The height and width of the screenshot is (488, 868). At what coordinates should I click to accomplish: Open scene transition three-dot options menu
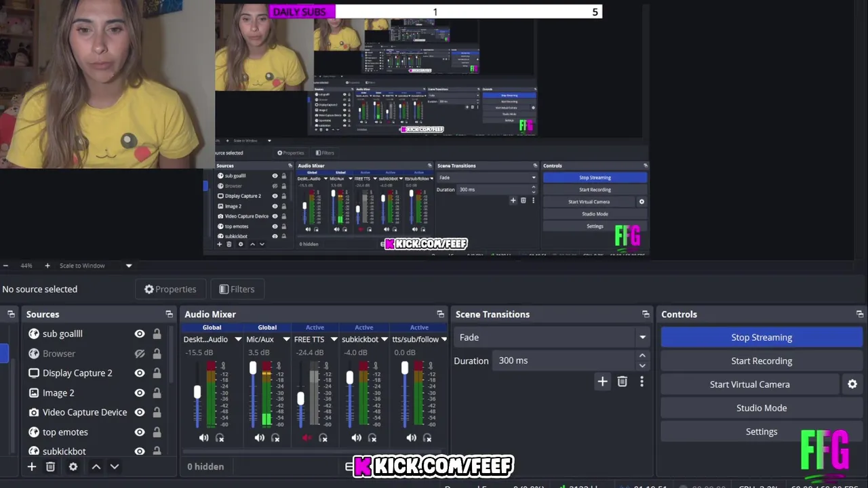642,382
